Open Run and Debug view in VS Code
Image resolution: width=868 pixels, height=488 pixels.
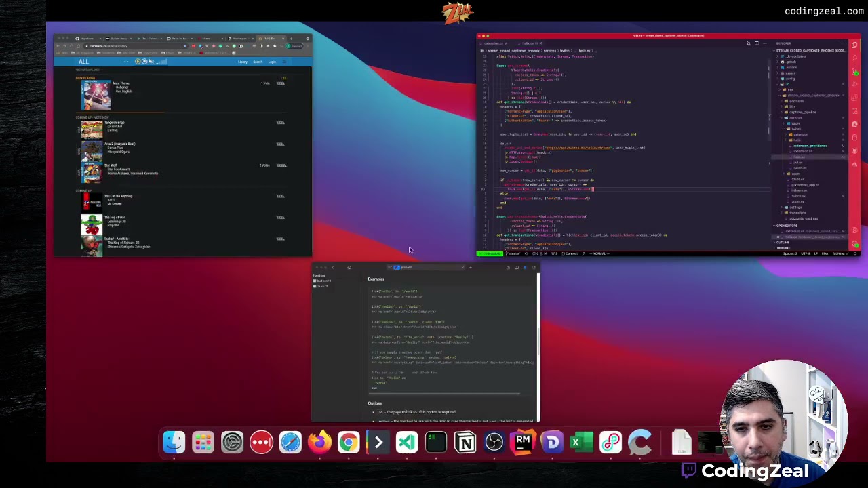tap(854, 84)
